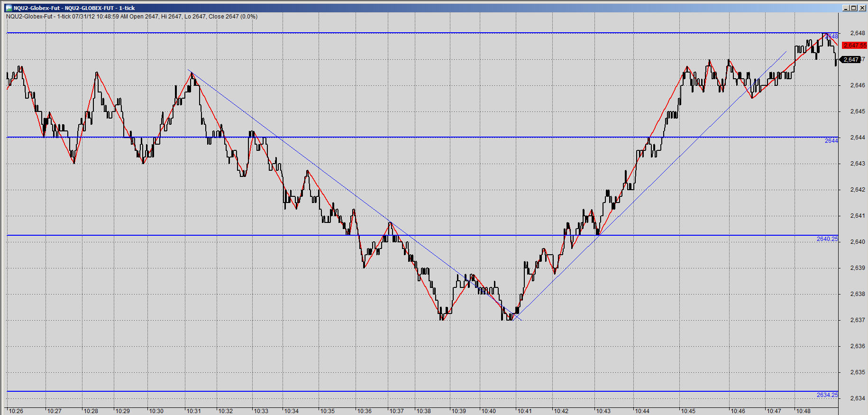Select the 2644 horizontal line label
The image size is (868, 415).
pos(831,141)
